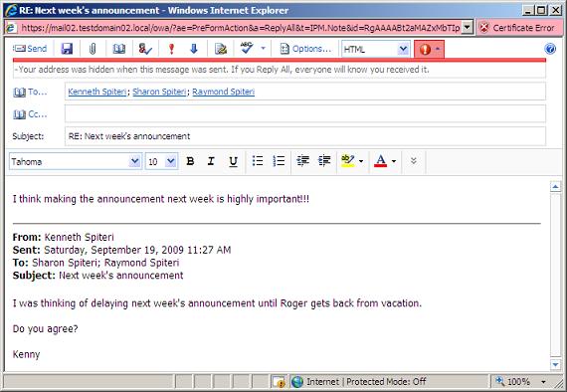Screen dimensions: 567x392
Task: Open the red warning exclamation dropdown
Action: [429, 49]
